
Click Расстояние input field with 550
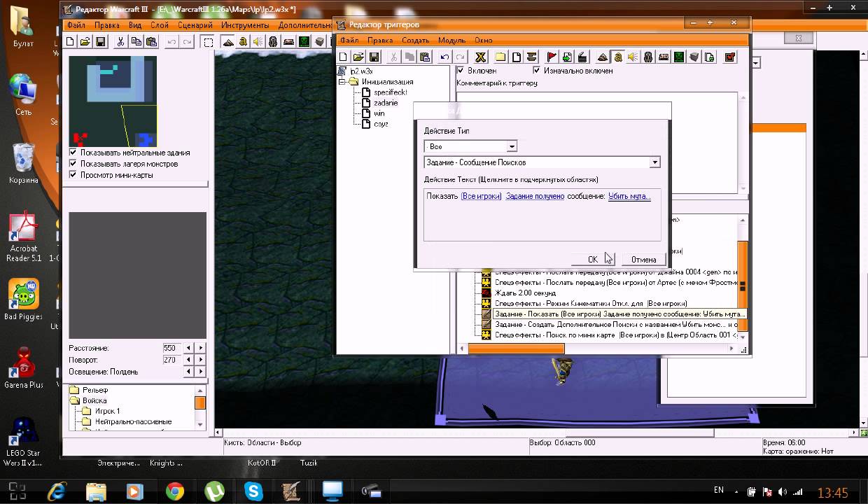[171, 348]
